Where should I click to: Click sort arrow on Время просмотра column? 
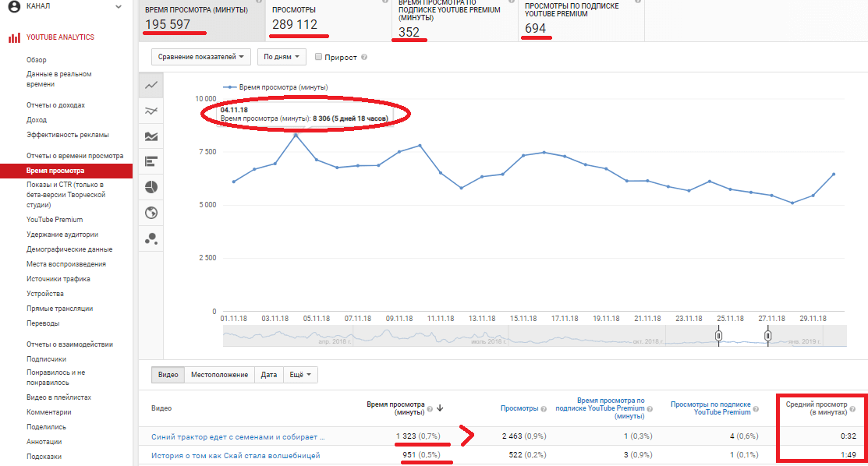click(x=440, y=408)
